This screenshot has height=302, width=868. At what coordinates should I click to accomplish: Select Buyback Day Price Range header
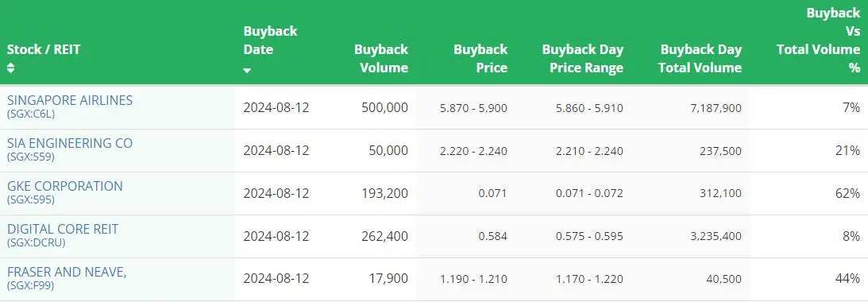(x=582, y=58)
